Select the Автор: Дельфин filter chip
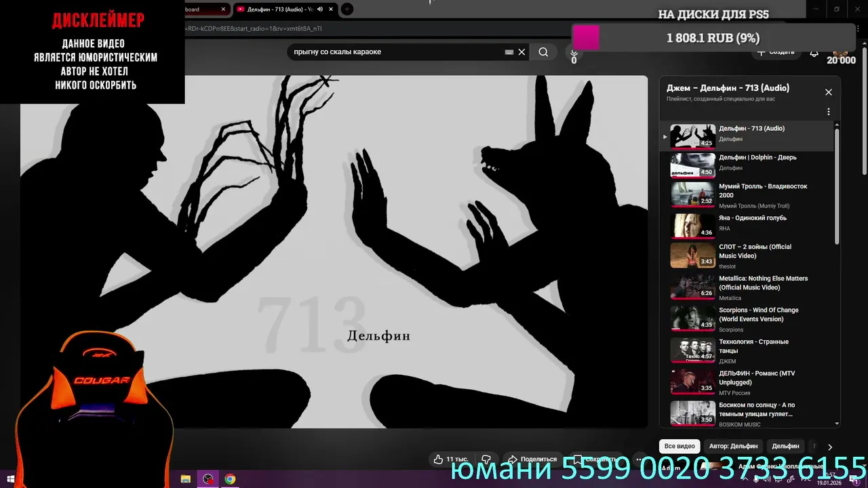 click(733, 446)
